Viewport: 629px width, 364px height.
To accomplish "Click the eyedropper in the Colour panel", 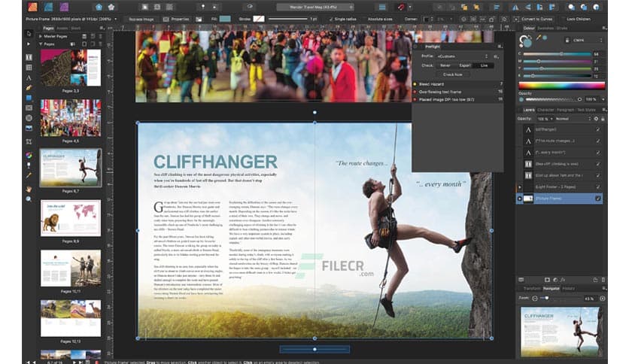I will click(x=539, y=38).
